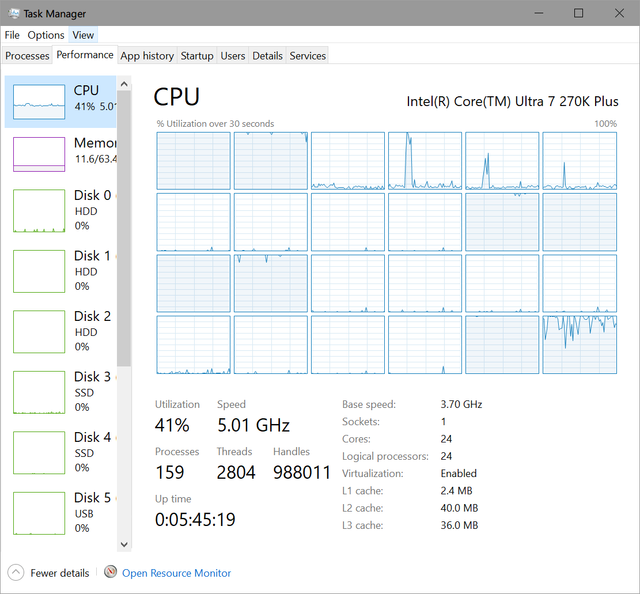The image size is (640, 594).
Task: Select the Memory mini graph in sidebar
Action: [x=39, y=154]
